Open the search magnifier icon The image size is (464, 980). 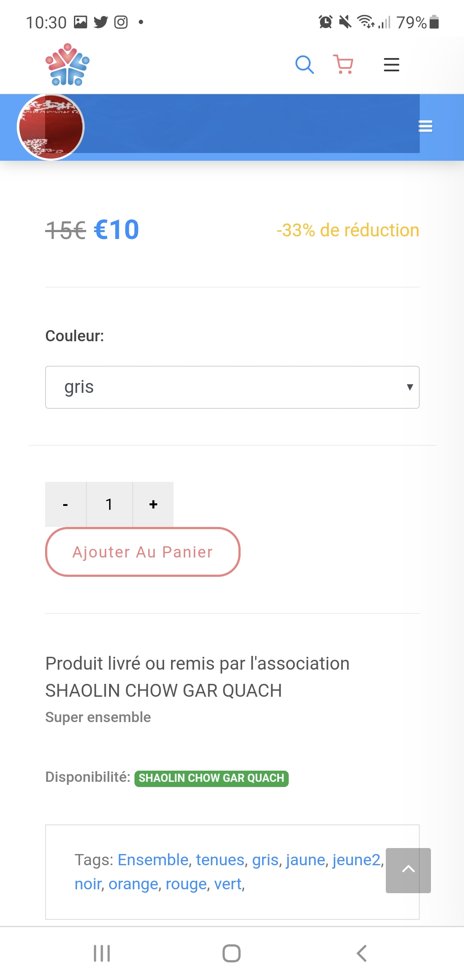305,65
